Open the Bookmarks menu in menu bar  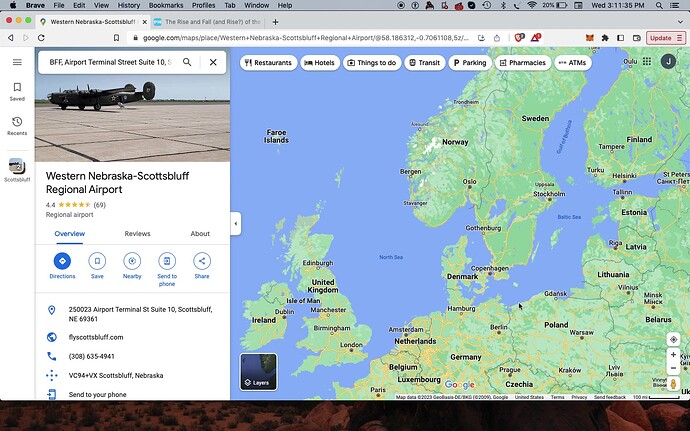point(166,5)
